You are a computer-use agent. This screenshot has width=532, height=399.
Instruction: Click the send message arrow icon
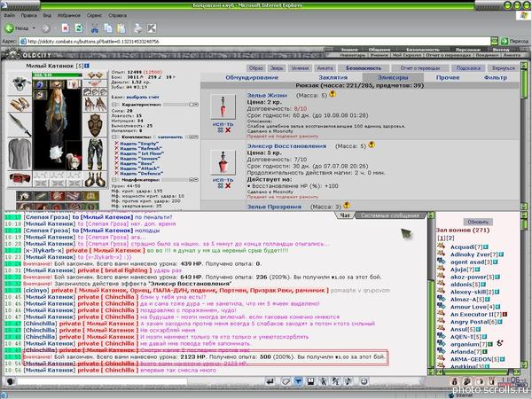[270, 381]
